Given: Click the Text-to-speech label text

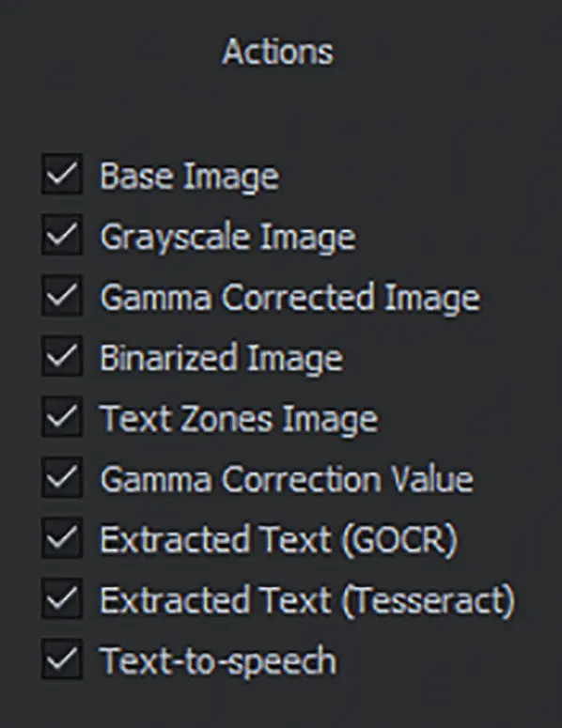Looking at the screenshot, I should coord(218,661).
